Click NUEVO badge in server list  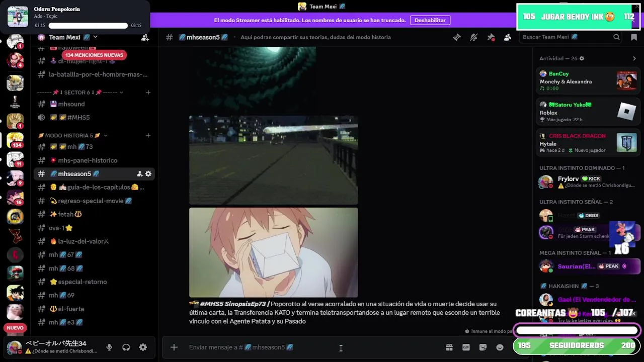coord(15,328)
